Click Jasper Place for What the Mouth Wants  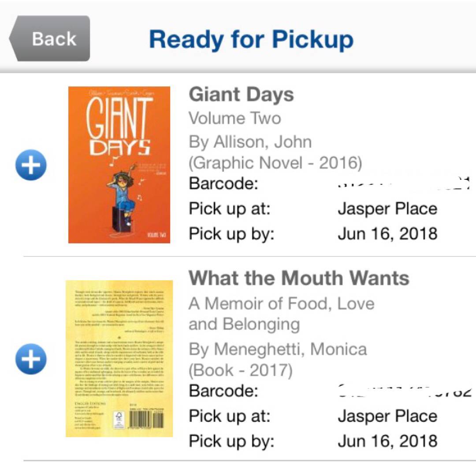[387, 416]
